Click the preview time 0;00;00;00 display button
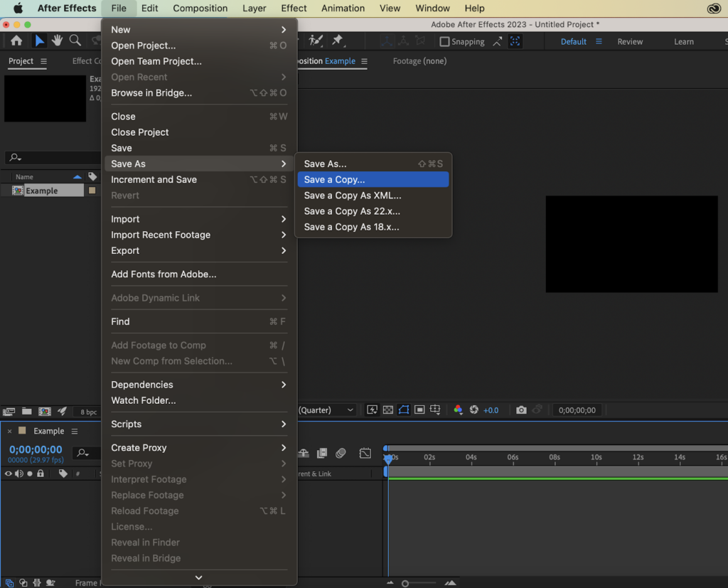The height and width of the screenshot is (588, 728). (577, 410)
